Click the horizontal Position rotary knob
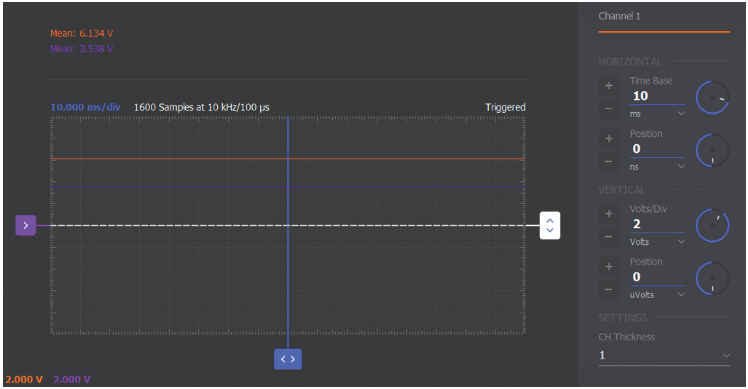The height and width of the screenshot is (389, 748). 712,150
